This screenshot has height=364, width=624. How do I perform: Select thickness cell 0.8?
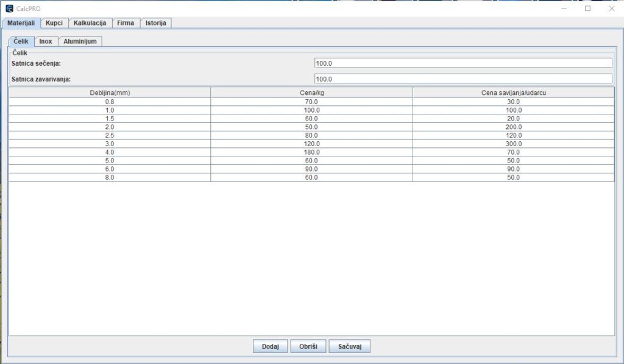point(110,102)
